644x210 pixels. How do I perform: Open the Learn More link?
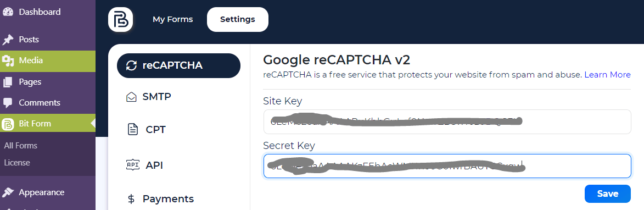pyautogui.click(x=607, y=75)
